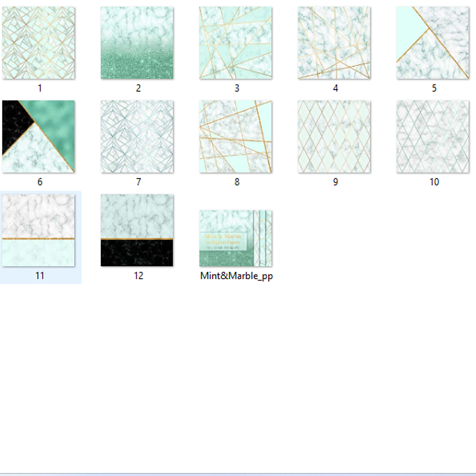Image resolution: width=476 pixels, height=476 pixels.
Task: Click the filename label "6"
Action: pyautogui.click(x=40, y=182)
